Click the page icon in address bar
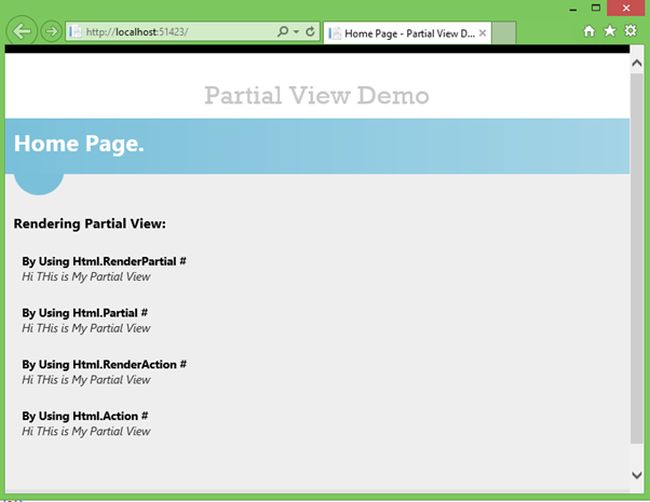The image size is (650, 502). tap(75, 32)
